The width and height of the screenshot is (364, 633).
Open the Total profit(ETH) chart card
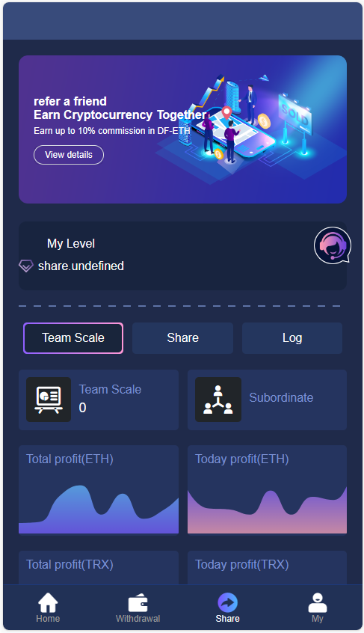tap(99, 489)
